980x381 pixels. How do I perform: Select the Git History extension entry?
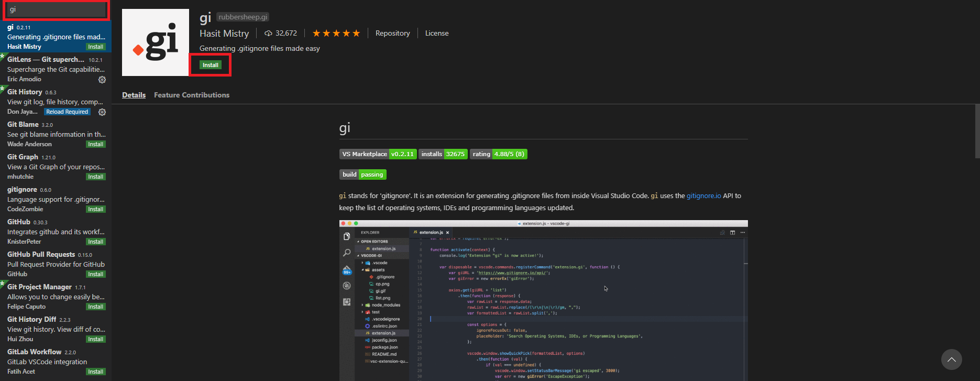tap(56, 102)
